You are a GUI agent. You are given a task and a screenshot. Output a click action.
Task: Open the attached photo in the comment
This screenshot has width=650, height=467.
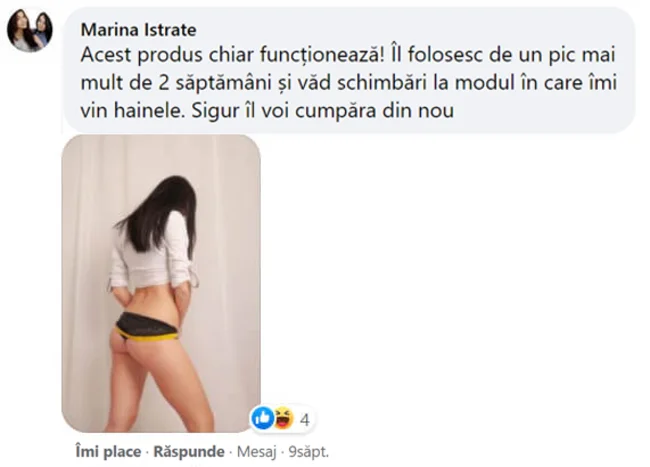(161, 283)
